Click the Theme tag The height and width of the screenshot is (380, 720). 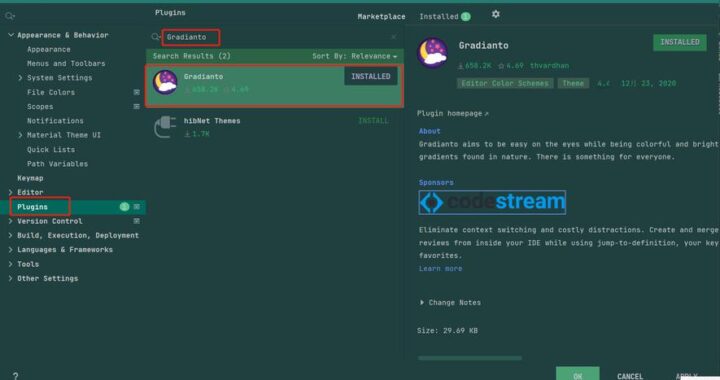point(573,84)
